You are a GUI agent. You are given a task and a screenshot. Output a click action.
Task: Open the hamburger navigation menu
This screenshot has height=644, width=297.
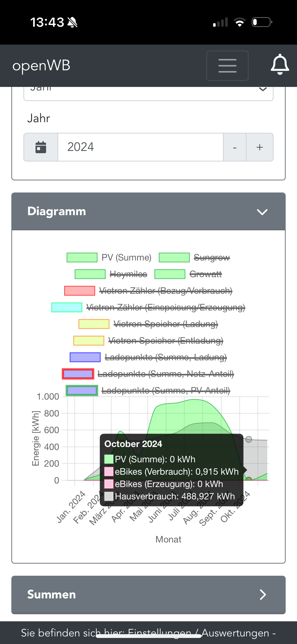[x=227, y=66]
